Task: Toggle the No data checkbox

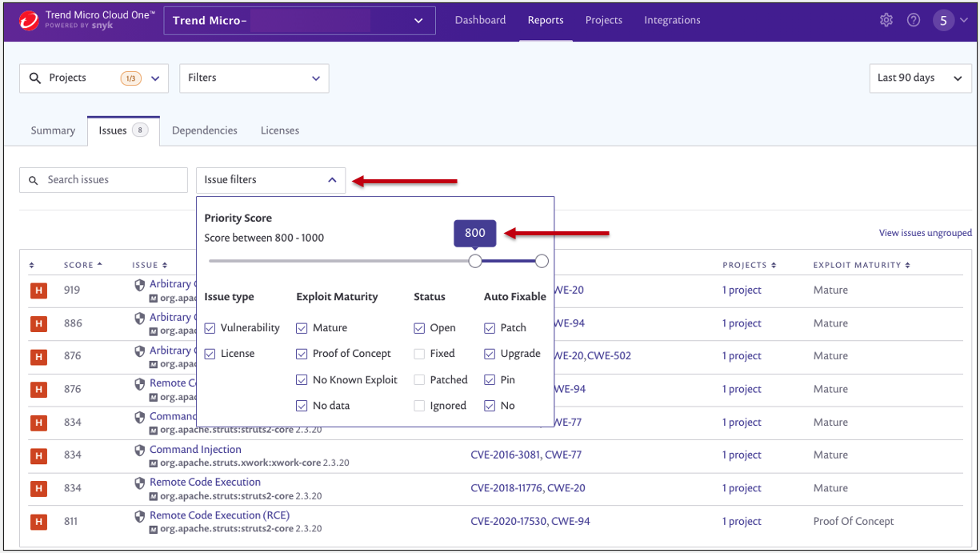Action: [302, 406]
